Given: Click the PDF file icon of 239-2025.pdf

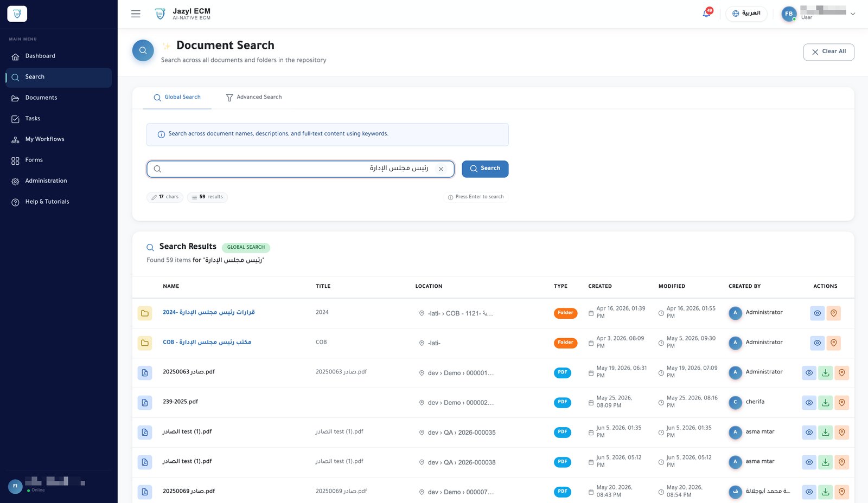Looking at the screenshot, I should 145,403.
